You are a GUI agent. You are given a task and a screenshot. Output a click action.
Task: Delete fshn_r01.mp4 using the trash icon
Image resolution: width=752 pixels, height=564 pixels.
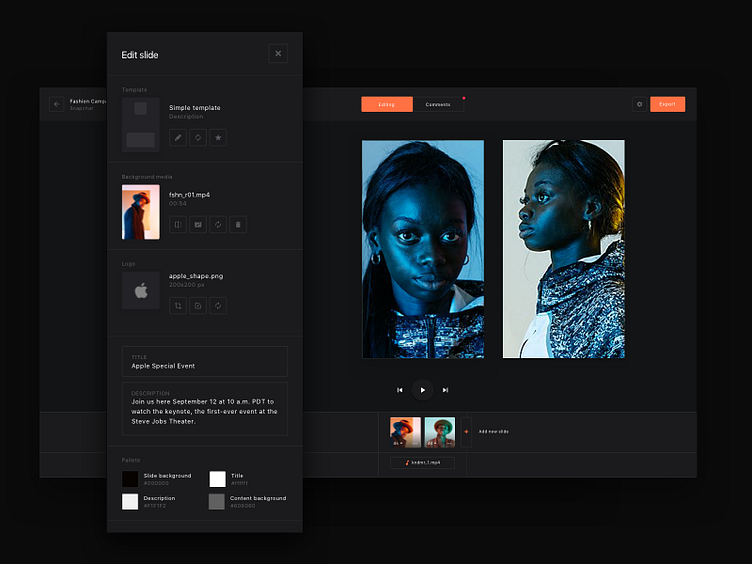[x=238, y=224]
